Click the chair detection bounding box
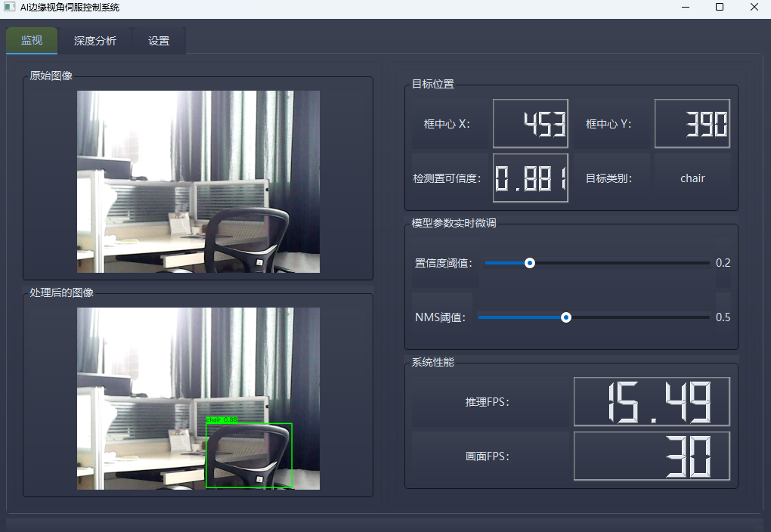This screenshot has height=532, width=771. pyautogui.click(x=249, y=456)
